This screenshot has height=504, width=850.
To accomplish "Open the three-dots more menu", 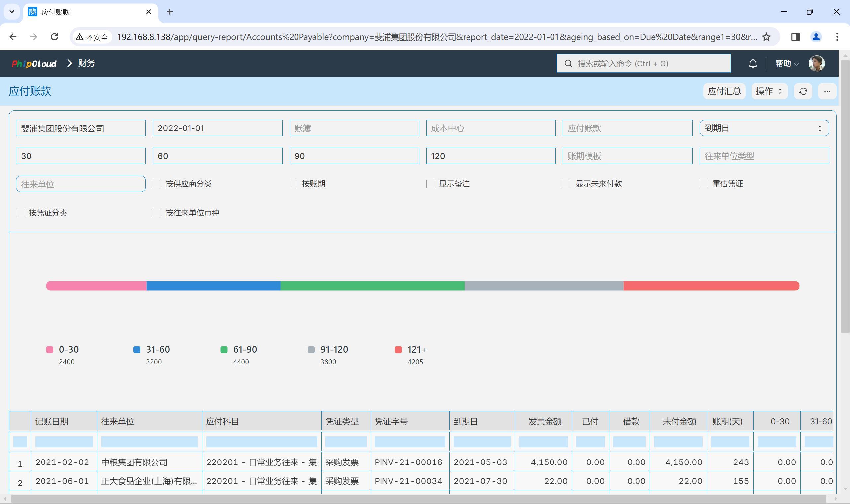I will (x=827, y=91).
